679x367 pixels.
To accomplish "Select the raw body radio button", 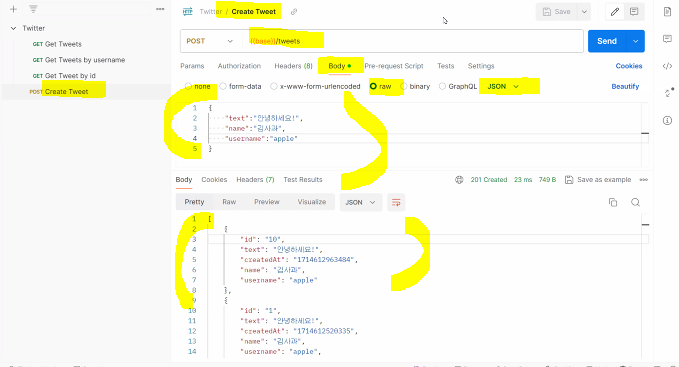I will coord(373,86).
